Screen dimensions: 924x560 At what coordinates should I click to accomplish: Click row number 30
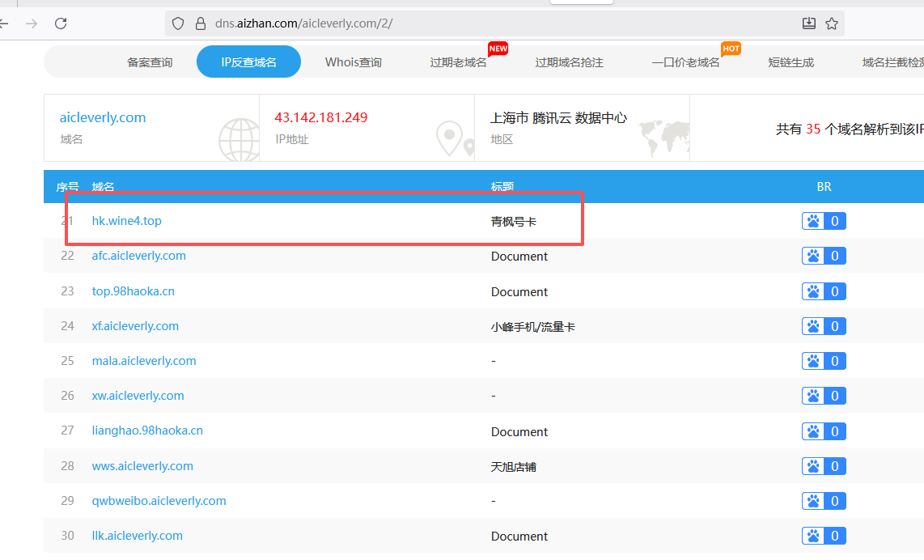68,536
